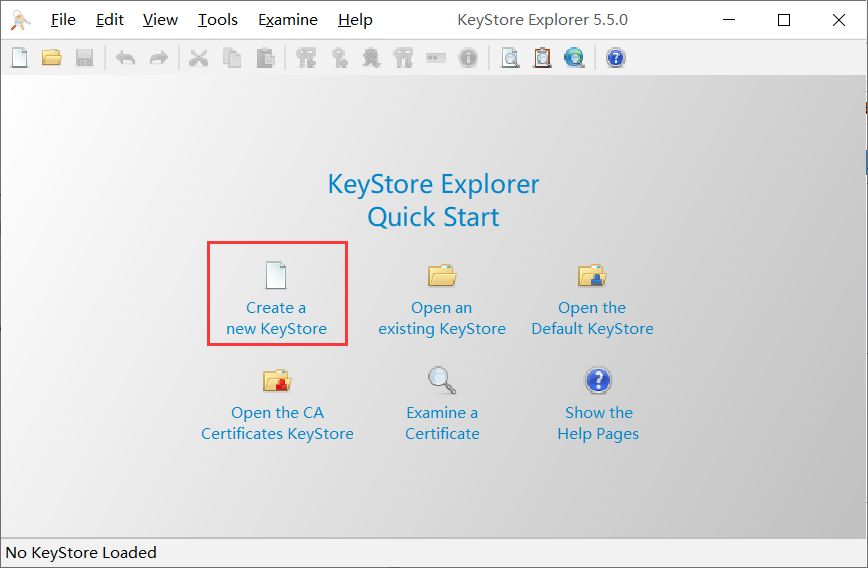Click the Set KeyStore Password toolbar icon
This screenshot has height=568, width=868.
pyautogui.click(x=436, y=58)
